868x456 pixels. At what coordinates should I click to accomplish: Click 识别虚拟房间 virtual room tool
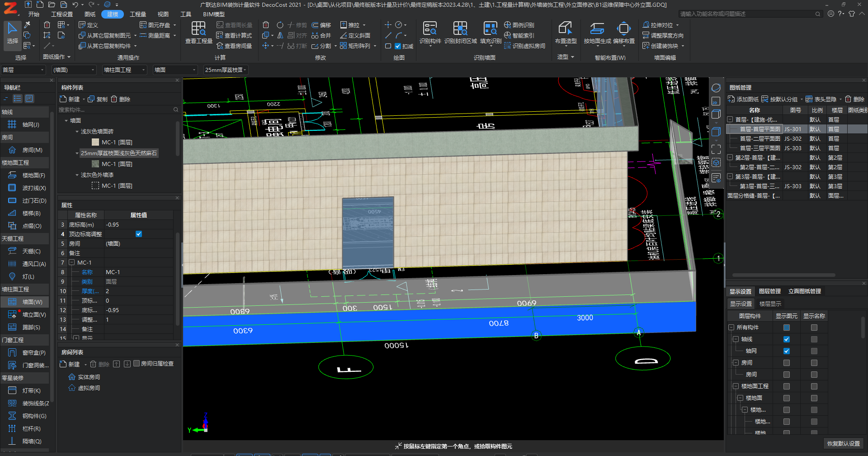(x=525, y=46)
